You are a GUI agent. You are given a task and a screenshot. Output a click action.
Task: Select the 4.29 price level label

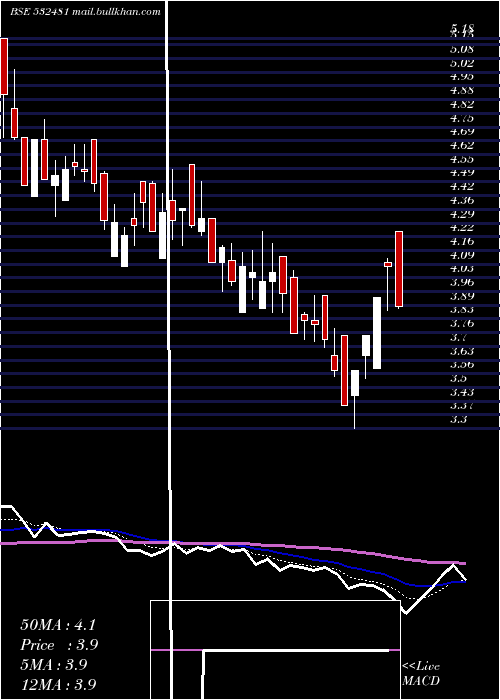tap(462, 214)
